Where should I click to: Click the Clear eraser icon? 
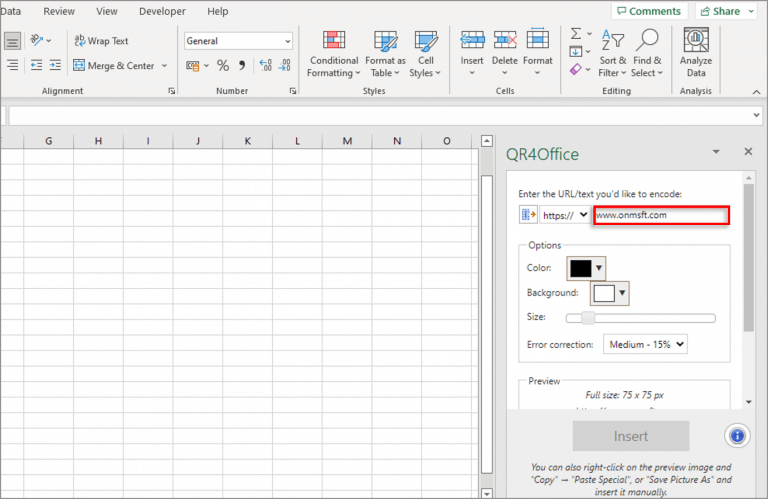[x=576, y=69]
